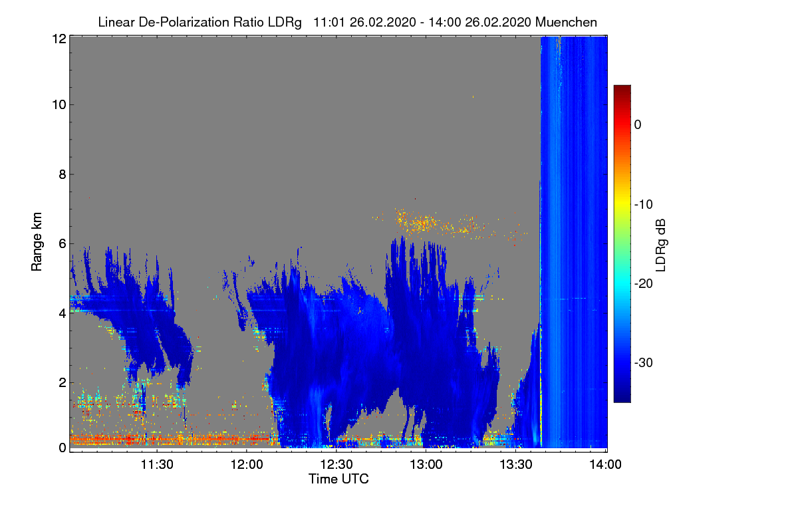Image resolution: width=798 pixels, height=532 pixels.
Task: Click the 'Time UTC' x-axis label
Action: pyautogui.click(x=338, y=479)
